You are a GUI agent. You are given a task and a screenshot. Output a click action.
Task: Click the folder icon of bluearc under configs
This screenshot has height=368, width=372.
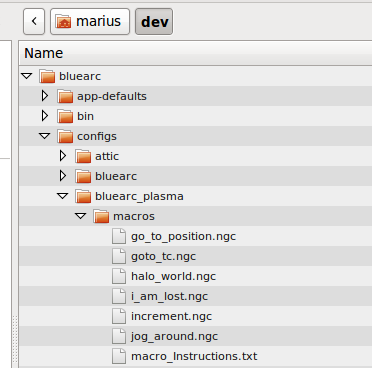click(x=83, y=176)
